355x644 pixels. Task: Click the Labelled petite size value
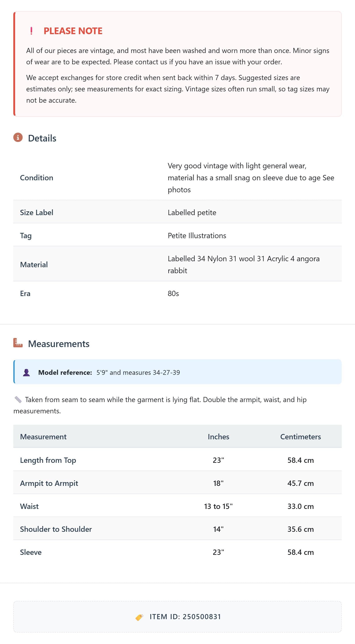(192, 212)
